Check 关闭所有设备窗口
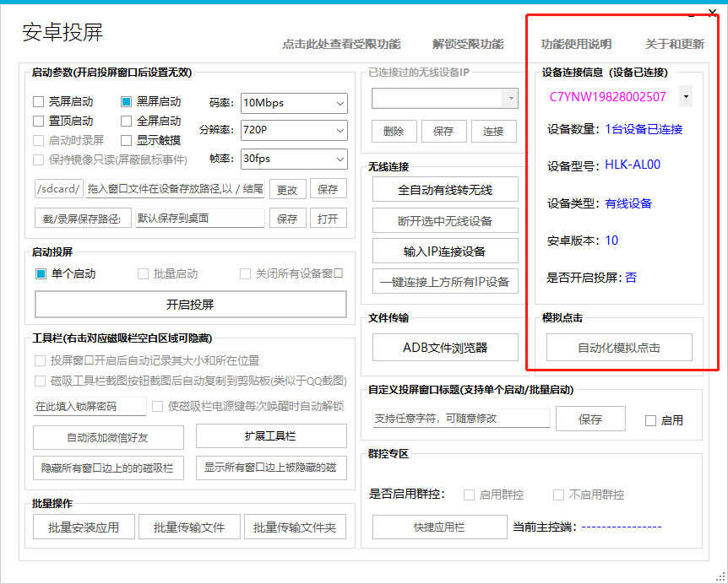 tap(245, 273)
